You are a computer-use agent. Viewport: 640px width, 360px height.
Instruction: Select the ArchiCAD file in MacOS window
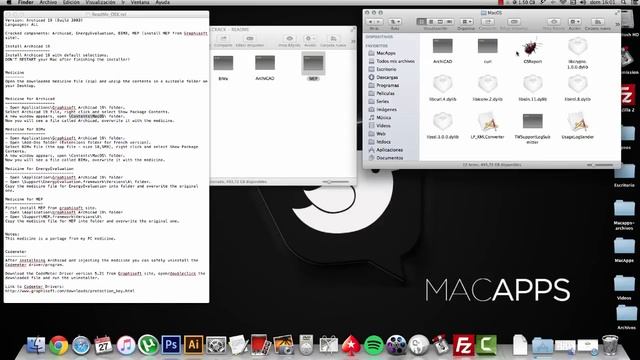tap(442, 46)
